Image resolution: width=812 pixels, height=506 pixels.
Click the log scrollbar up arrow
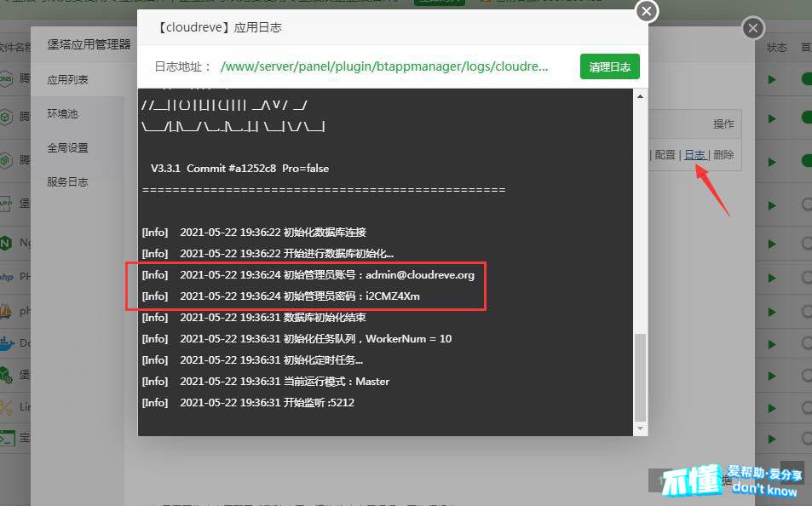(x=640, y=96)
